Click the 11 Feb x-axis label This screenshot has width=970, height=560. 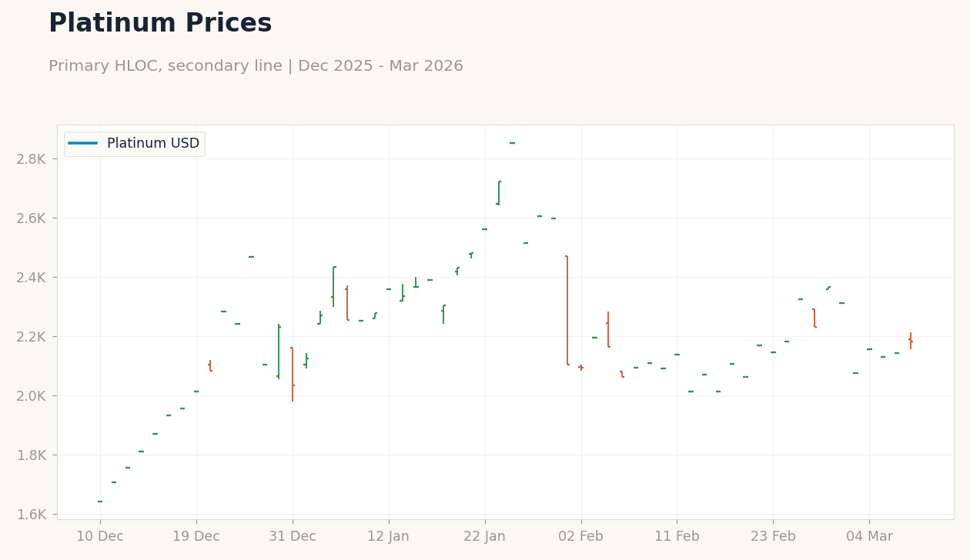[x=677, y=537]
